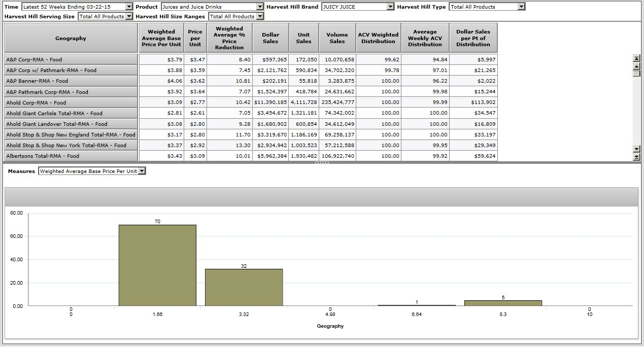644x349 pixels.
Task: Select the Albertsons Total-RMA row
Action: click(71, 156)
